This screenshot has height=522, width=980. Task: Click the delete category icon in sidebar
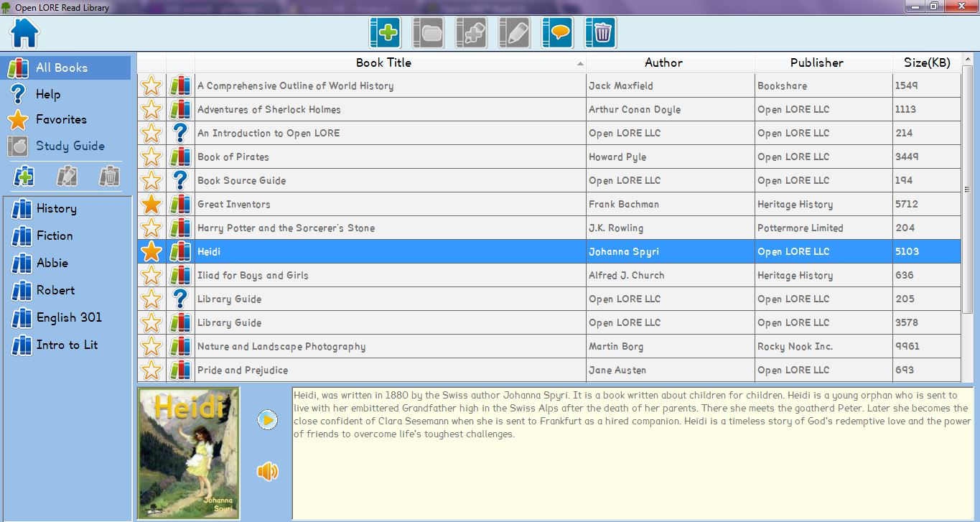pos(109,176)
